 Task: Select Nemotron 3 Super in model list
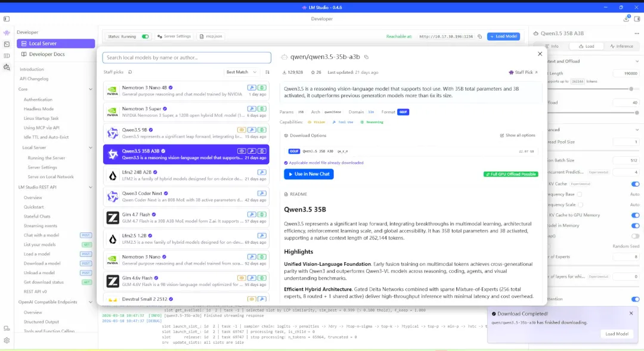(x=186, y=112)
